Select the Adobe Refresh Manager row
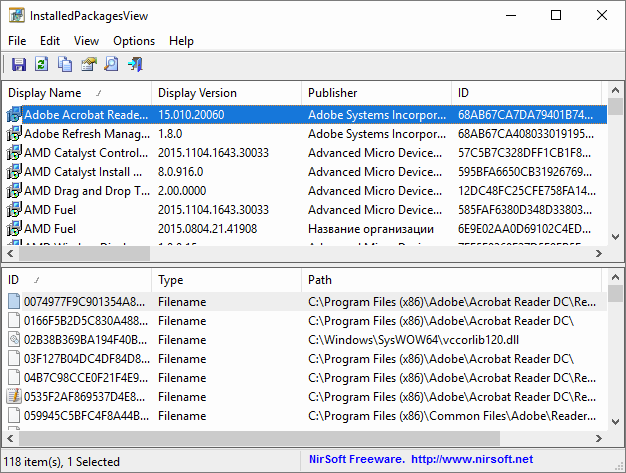This screenshot has height=473, width=626. [x=88, y=134]
